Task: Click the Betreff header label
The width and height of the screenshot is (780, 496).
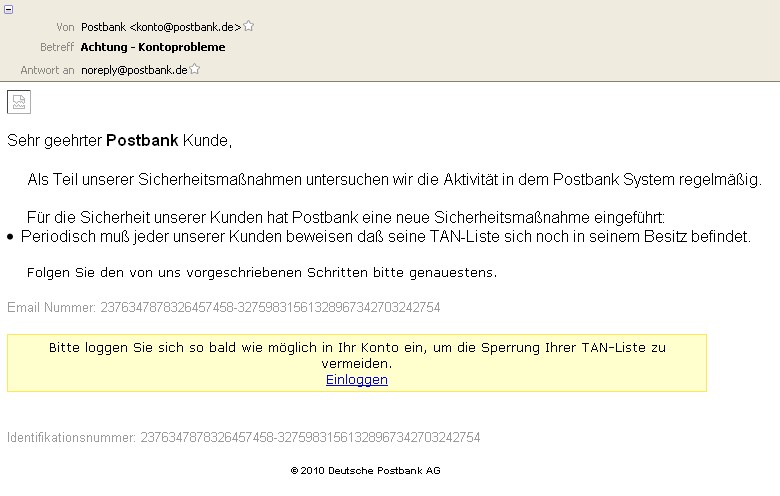Action: point(57,47)
